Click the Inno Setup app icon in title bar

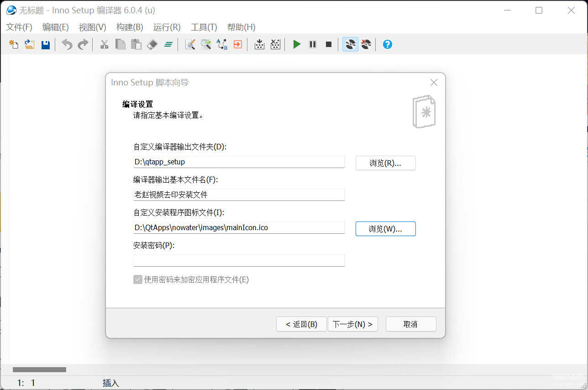tap(11, 10)
